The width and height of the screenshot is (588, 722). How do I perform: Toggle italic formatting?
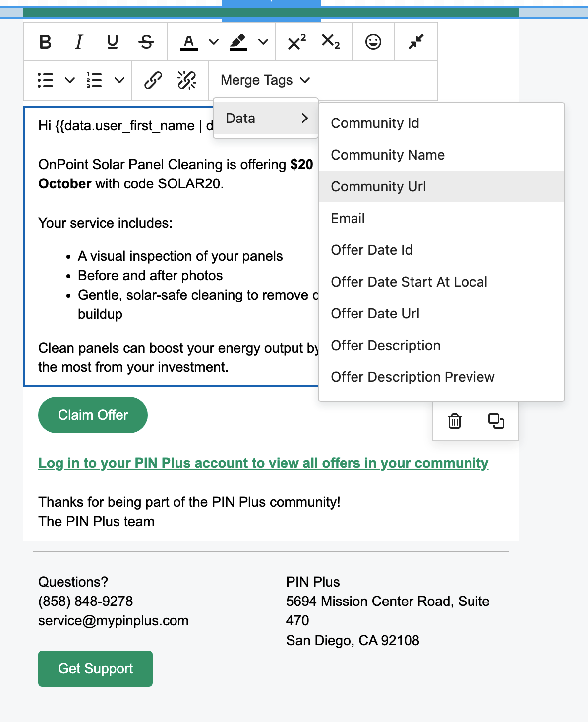point(79,42)
